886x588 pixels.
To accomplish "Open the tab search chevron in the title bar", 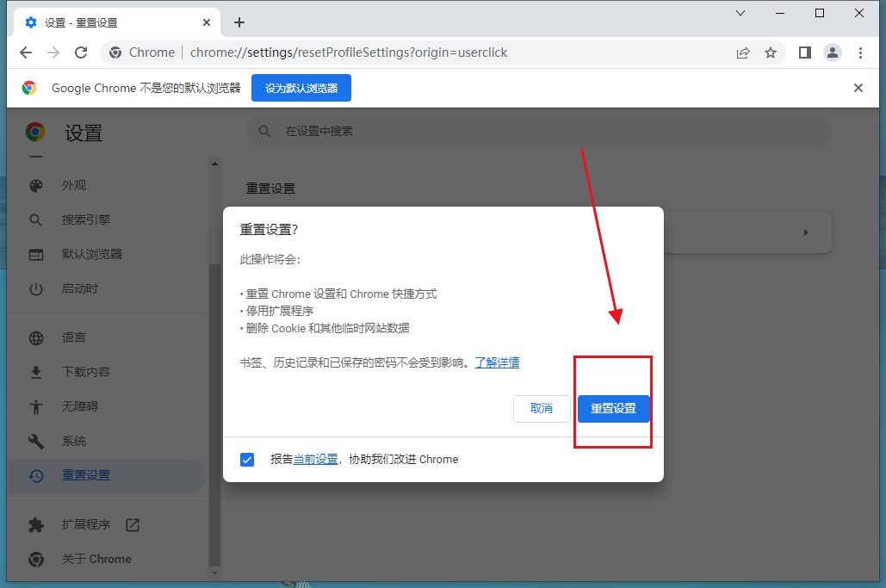I will tap(740, 13).
